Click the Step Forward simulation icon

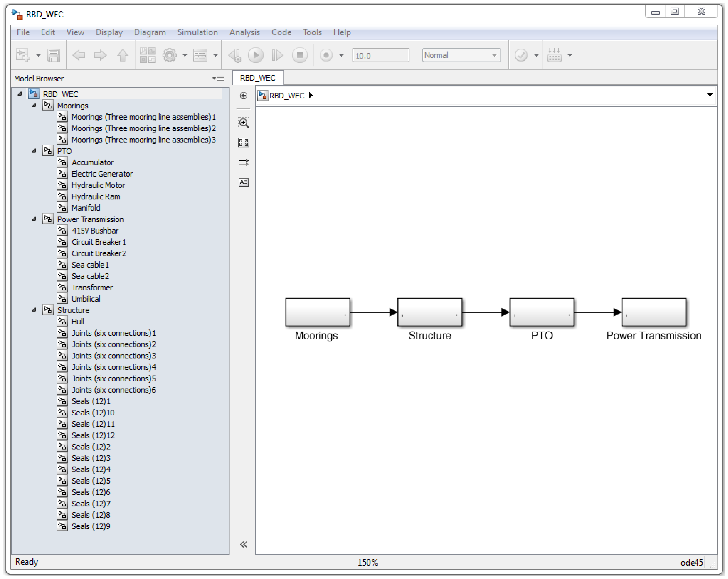pyautogui.click(x=277, y=55)
